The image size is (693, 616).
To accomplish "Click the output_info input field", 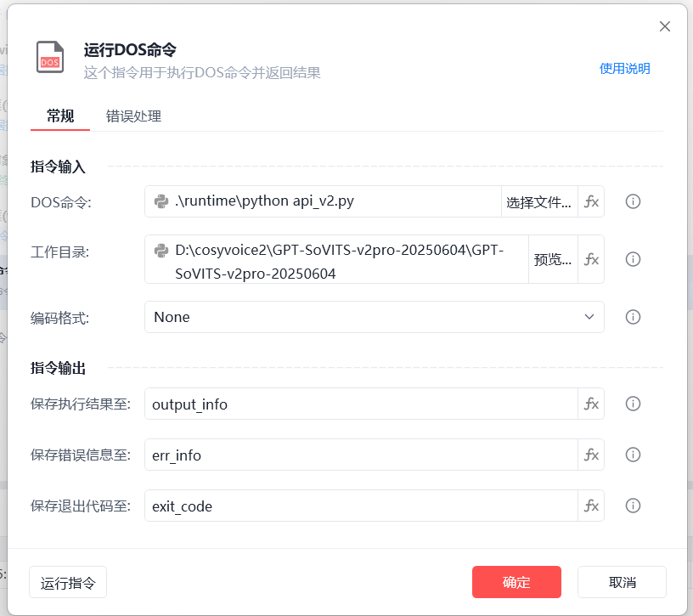I will pyautogui.click(x=361, y=404).
